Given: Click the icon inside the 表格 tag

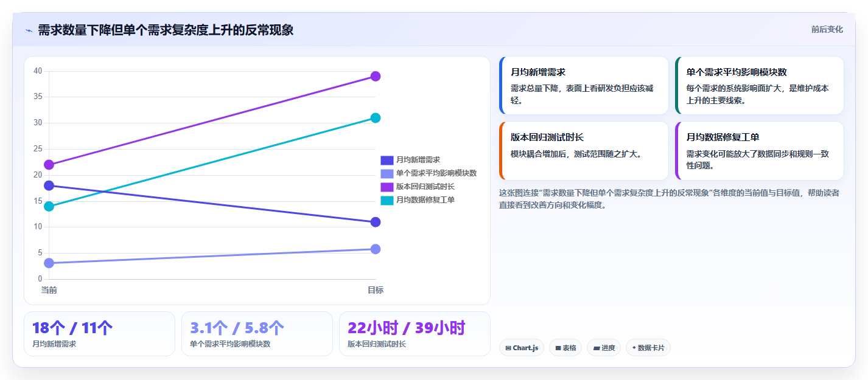Looking at the screenshot, I should coord(558,348).
